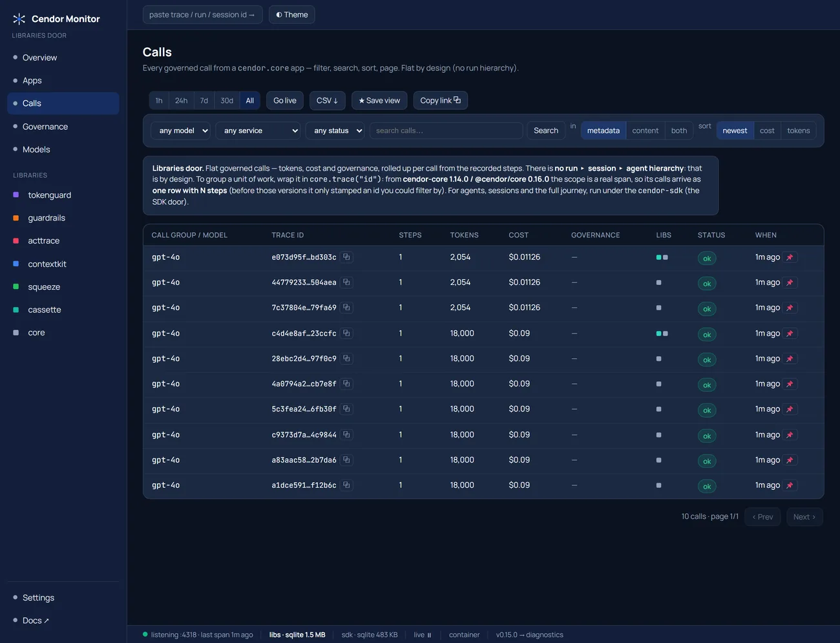The height and width of the screenshot is (643, 840).
Task: Pin the call row 28ebc2d4…97f0c9
Action: (790, 359)
